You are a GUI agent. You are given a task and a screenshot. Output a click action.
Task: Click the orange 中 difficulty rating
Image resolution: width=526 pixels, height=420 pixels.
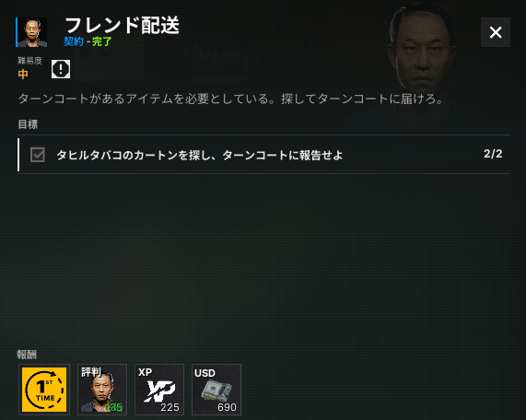pyautogui.click(x=23, y=74)
